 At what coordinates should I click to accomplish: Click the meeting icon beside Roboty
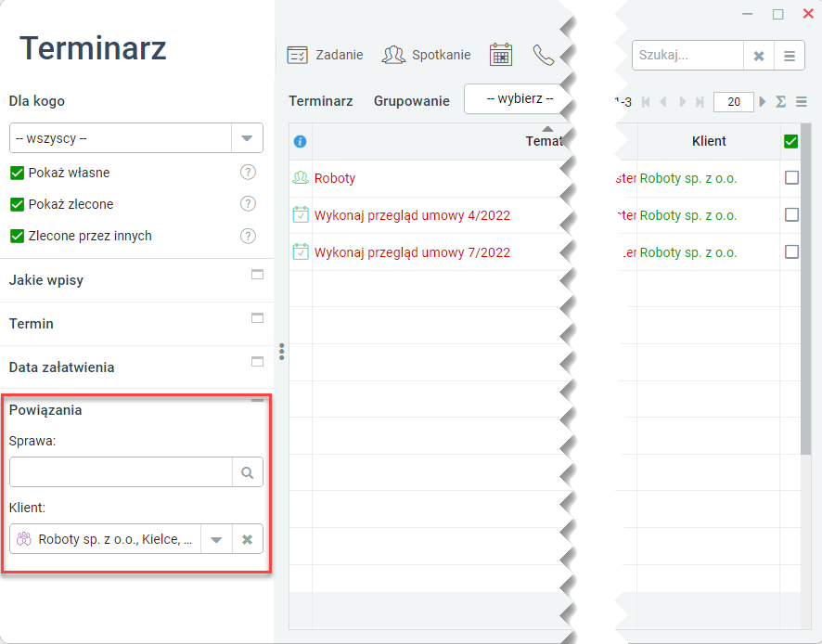tap(301, 178)
